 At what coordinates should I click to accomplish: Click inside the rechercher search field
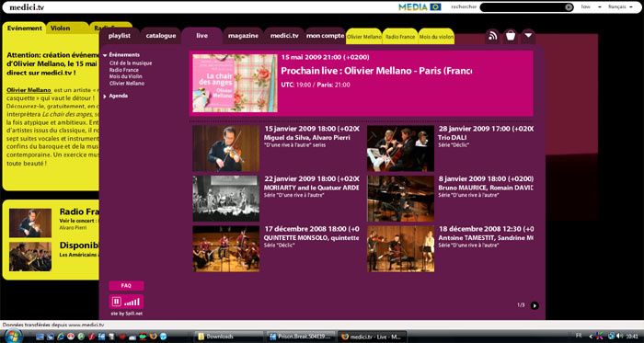click(523, 7)
